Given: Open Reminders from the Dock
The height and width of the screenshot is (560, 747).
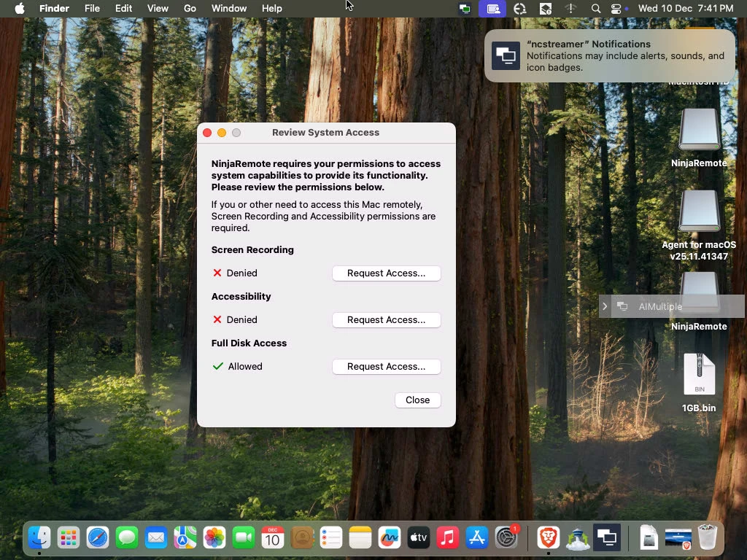Looking at the screenshot, I should [x=330, y=537].
